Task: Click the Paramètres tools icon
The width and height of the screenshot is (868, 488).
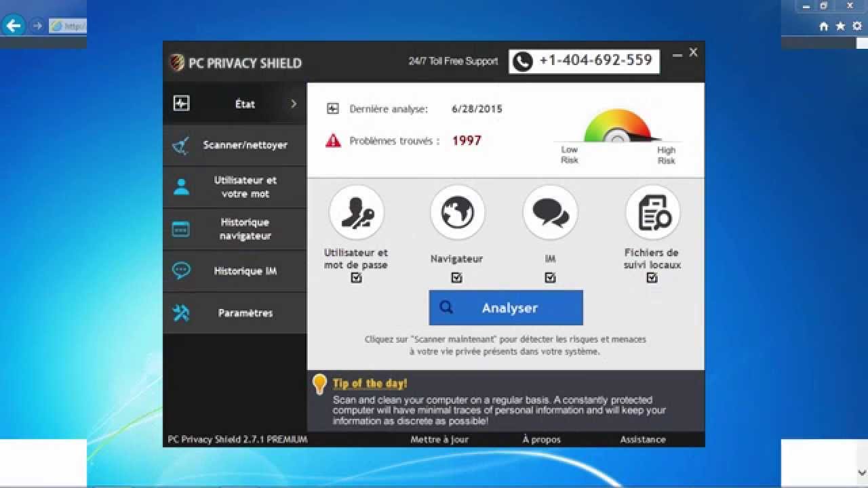Action: [x=181, y=313]
